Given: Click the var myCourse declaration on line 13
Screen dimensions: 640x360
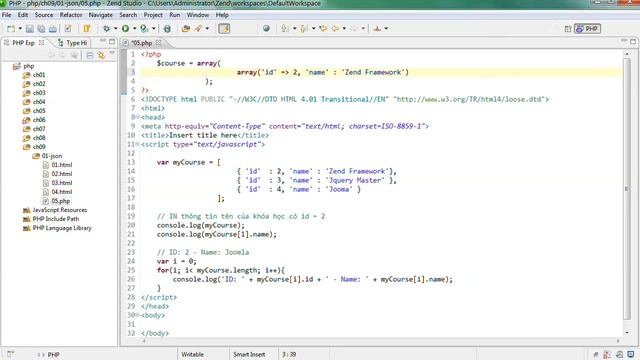Looking at the screenshot, I should coord(189,162).
